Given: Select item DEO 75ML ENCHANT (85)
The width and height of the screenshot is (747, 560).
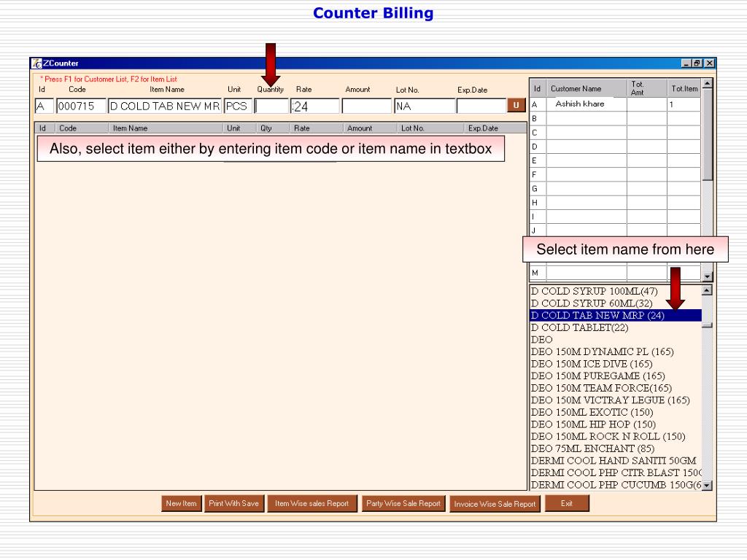Looking at the screenshot, I should point(616,448).
